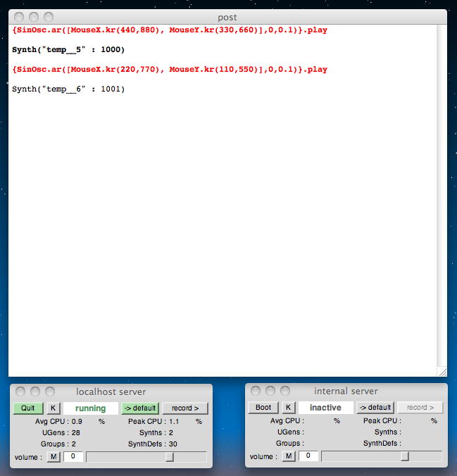Click Synths count 2 in localhost server
Screen dimensions: 457x476
point(171,432)
